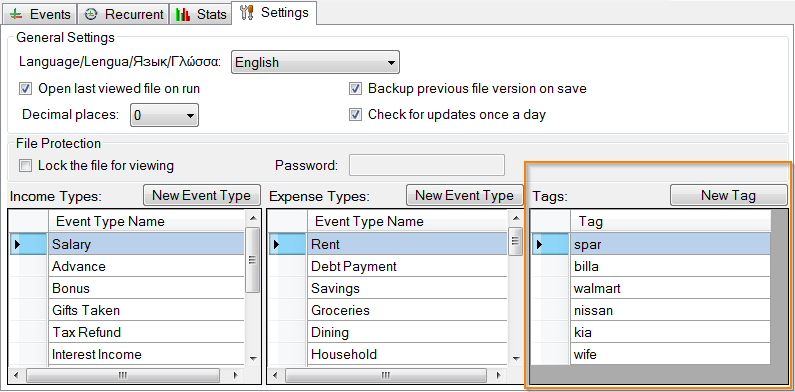
Task: Click Income Types vertical scrollbar down arrow
Action: (x=253, y=358)
